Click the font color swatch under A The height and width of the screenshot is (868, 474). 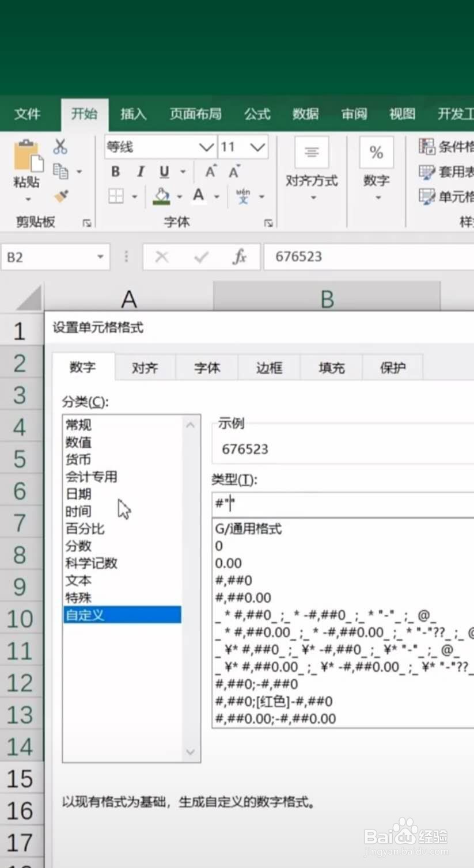[x=198, y=196]
